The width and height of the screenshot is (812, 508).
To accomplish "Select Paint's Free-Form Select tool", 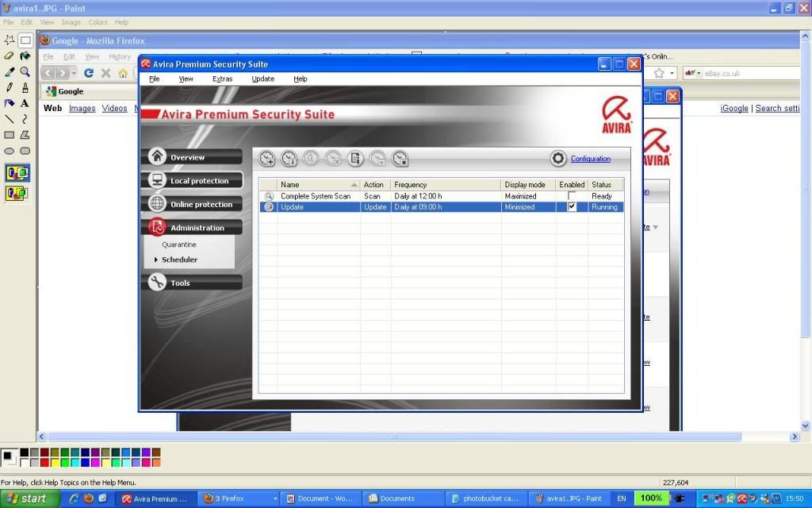I will click(10, 40).
